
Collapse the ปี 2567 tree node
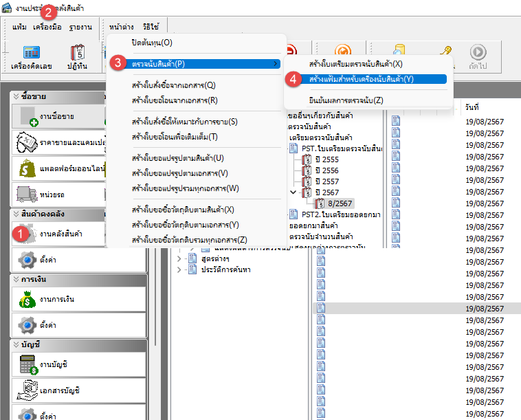[294, 192]
